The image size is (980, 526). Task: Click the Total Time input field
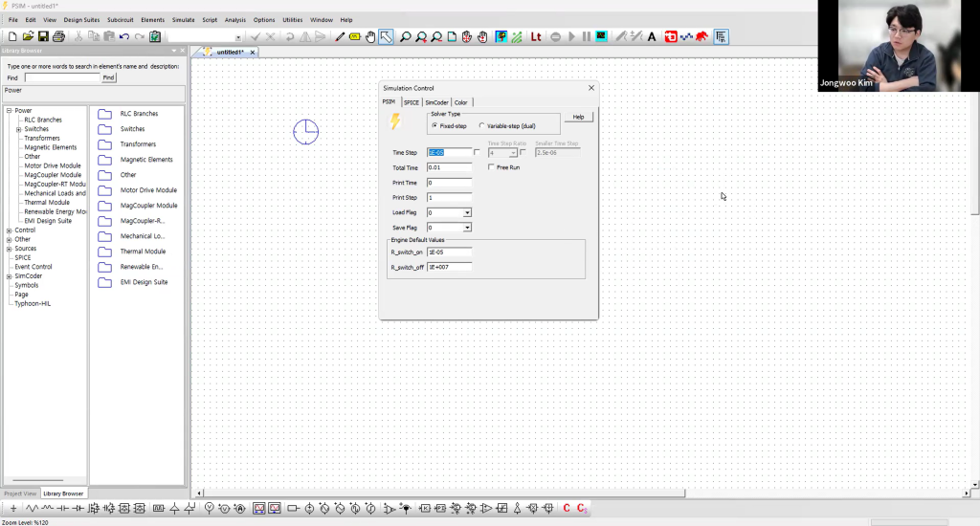point(450,167)
